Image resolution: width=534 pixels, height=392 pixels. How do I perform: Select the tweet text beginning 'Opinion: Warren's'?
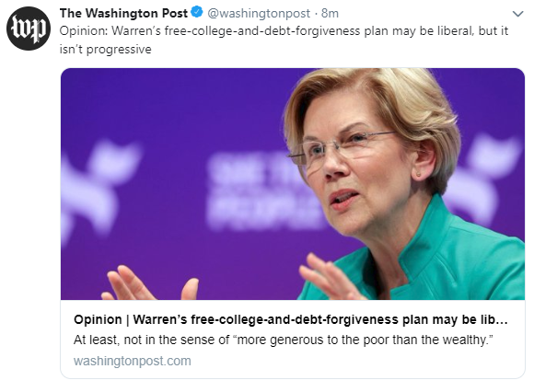284,40
